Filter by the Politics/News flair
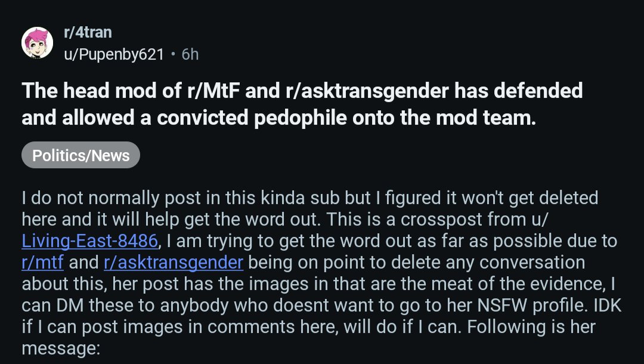 point(80,156)
